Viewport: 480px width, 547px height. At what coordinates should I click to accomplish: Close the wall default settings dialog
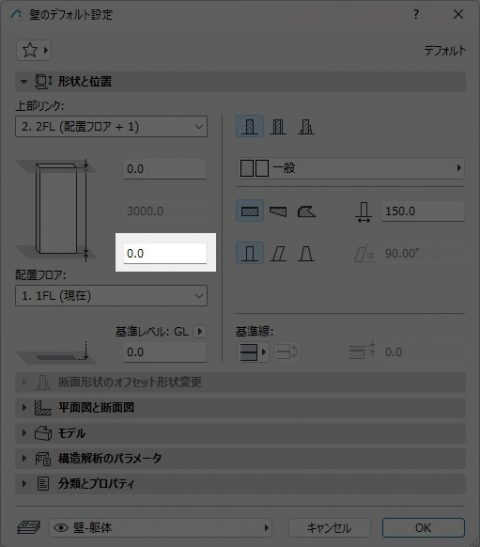458,15
